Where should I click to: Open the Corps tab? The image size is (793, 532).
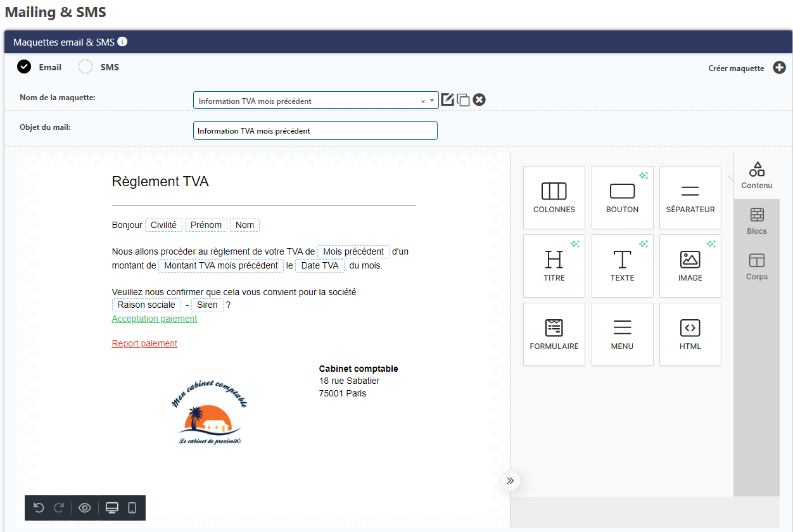pos(756,267)
